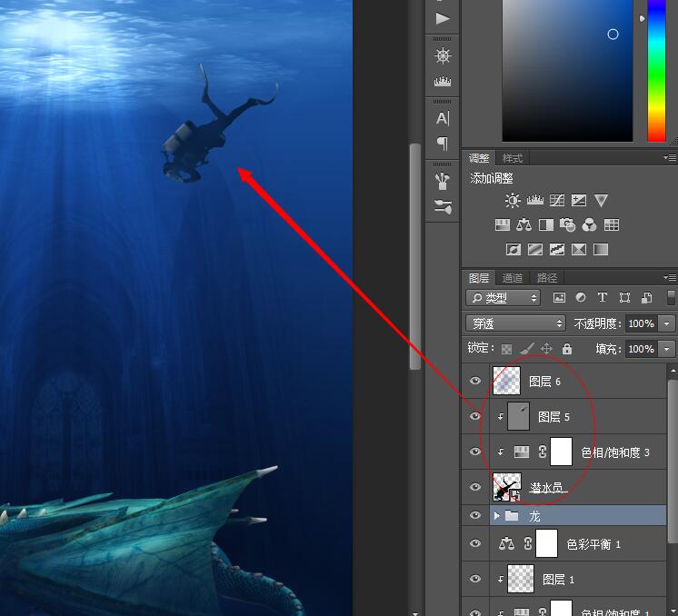Viewport: 678px width, 616px height.
Task: Hide 图层 6 layer
Action: click(475, 381)
